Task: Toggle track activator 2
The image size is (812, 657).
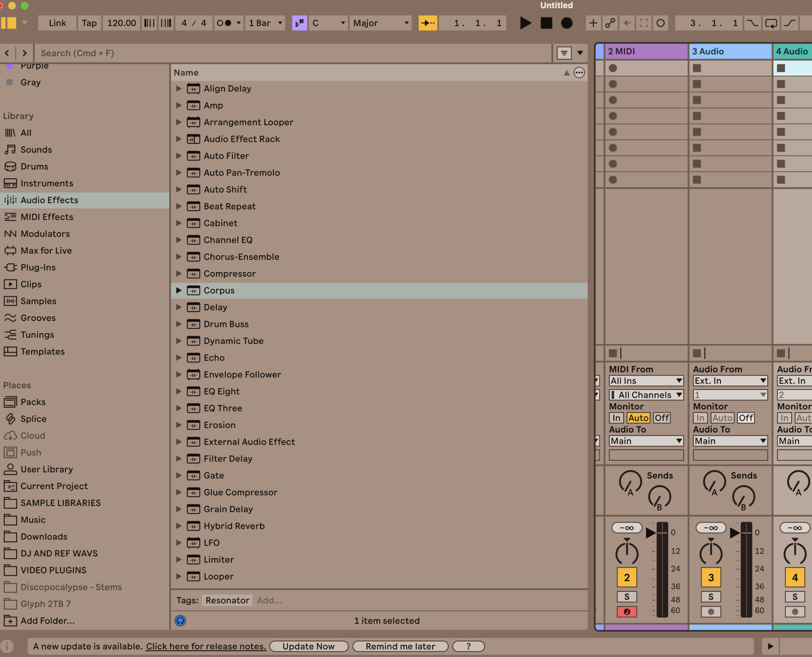Action: click(x=627, y=578)
